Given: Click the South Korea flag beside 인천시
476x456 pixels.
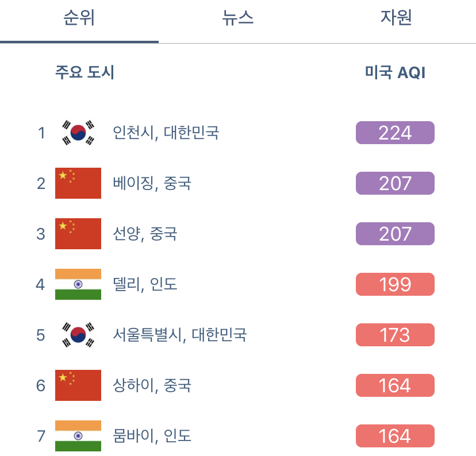Looking at the screenshot, I should pos(78,133).
